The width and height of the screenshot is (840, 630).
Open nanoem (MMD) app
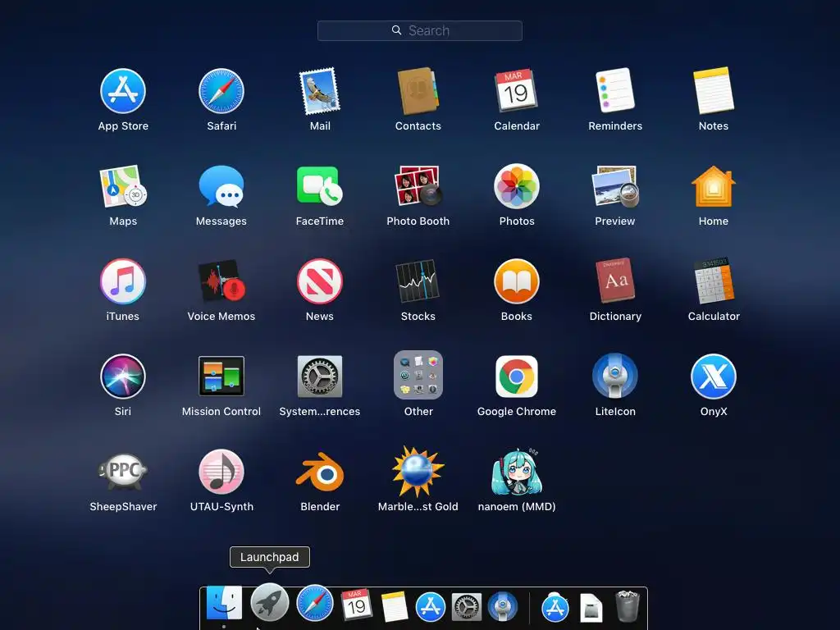pos(517,472)
